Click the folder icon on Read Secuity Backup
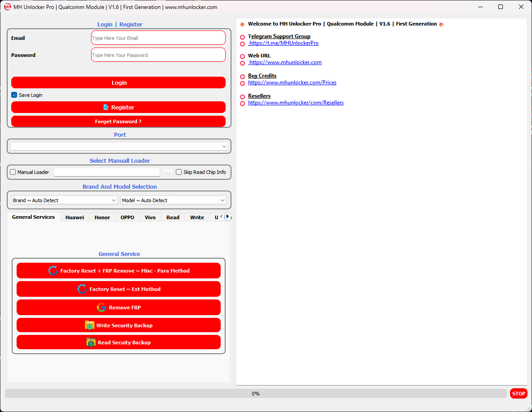Screen dimensions: 532x412 pos(91,343)
